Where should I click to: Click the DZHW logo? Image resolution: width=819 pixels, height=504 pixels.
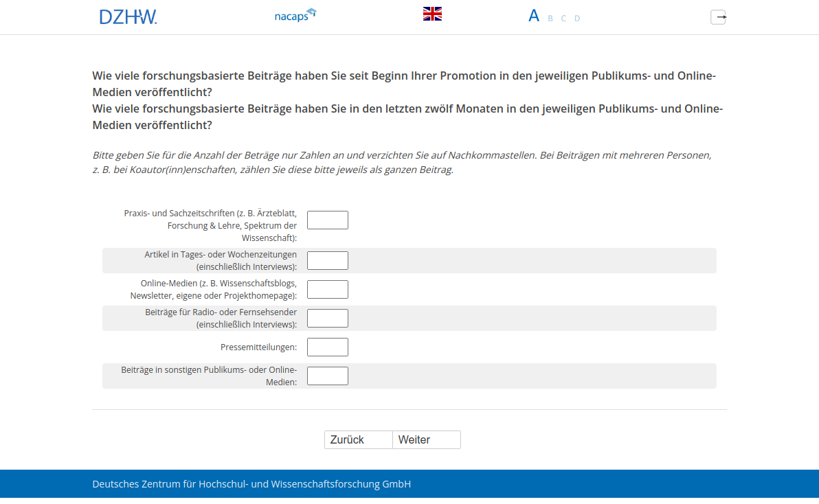(x=128, y=16)
